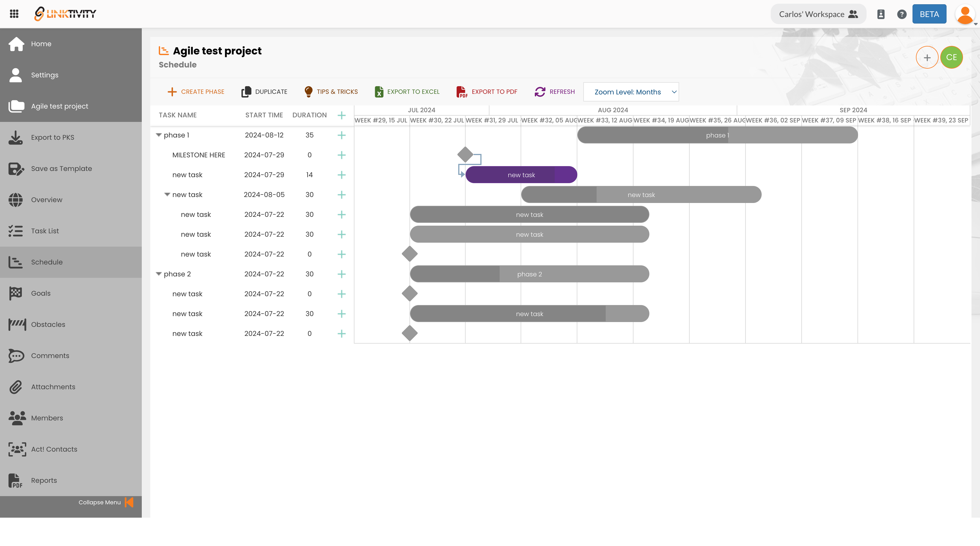Open the help question mark icon
Screen dimensions: 980x546
click(902, 14)
